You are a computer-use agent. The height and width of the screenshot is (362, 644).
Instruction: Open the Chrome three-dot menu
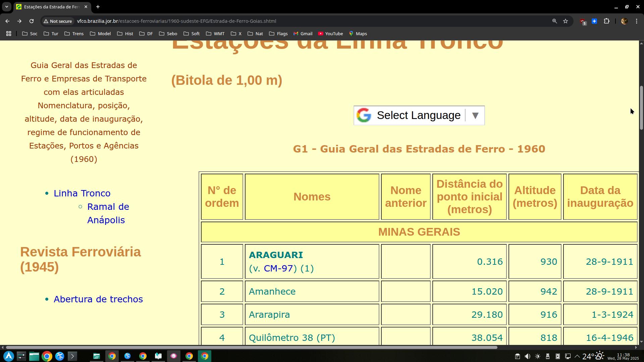click(637, 21)
